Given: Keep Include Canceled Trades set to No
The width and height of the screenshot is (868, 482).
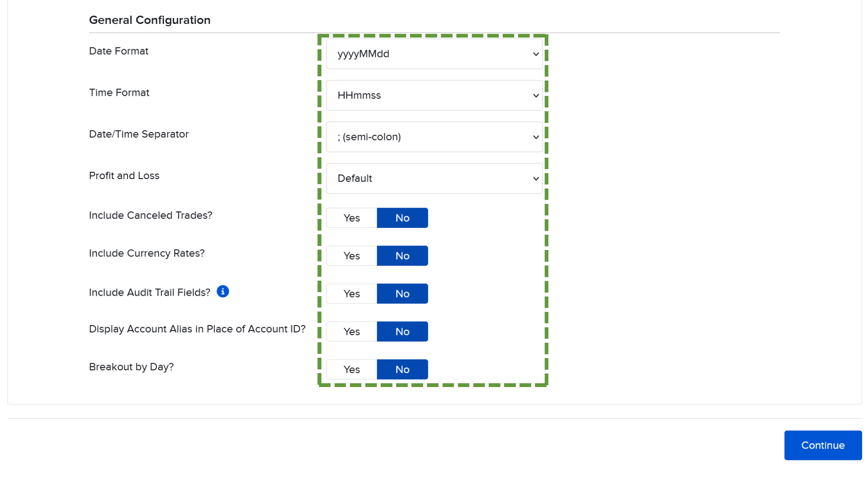Looking at the screenshot, I should point(402,217).
